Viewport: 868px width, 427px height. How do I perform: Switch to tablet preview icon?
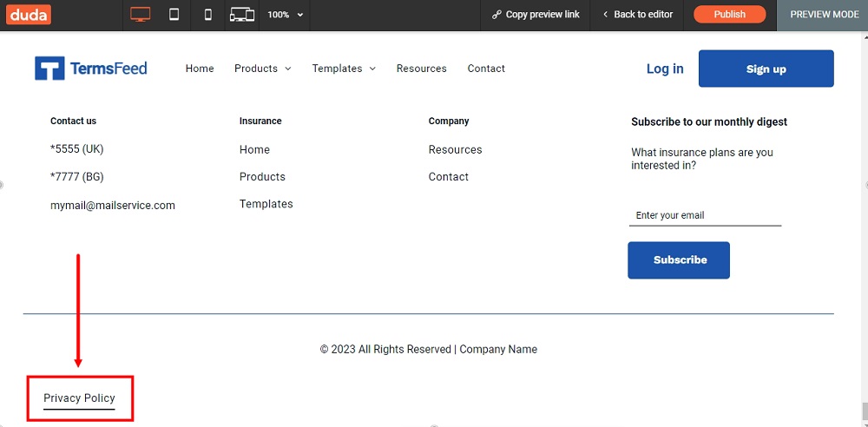tap(174, 15)
